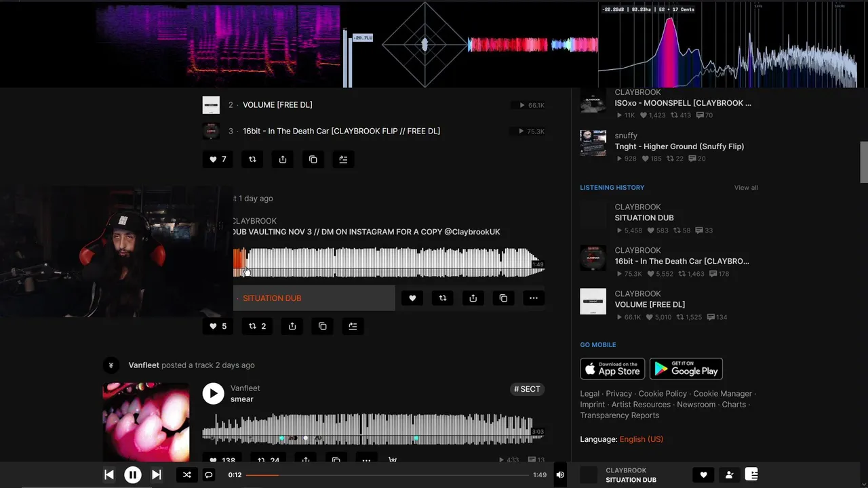868x488 pixels.
Task: Open Tnght - Higher Ground (Snuffy Flip)
Action: pos(679,146)
